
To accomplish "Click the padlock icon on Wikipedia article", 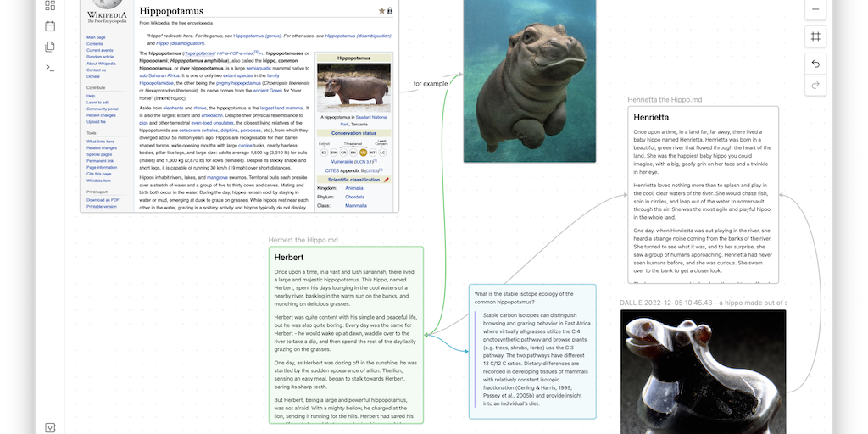I will [390, 11].
